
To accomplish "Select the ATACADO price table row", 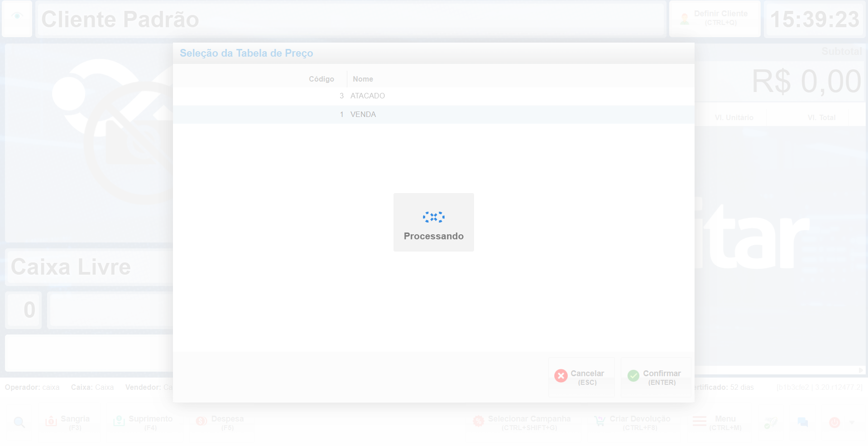I will [x=367, y=96].
